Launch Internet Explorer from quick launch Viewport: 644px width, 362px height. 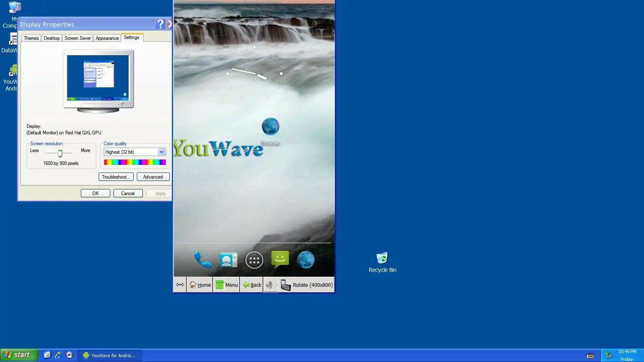pos(58,355)
